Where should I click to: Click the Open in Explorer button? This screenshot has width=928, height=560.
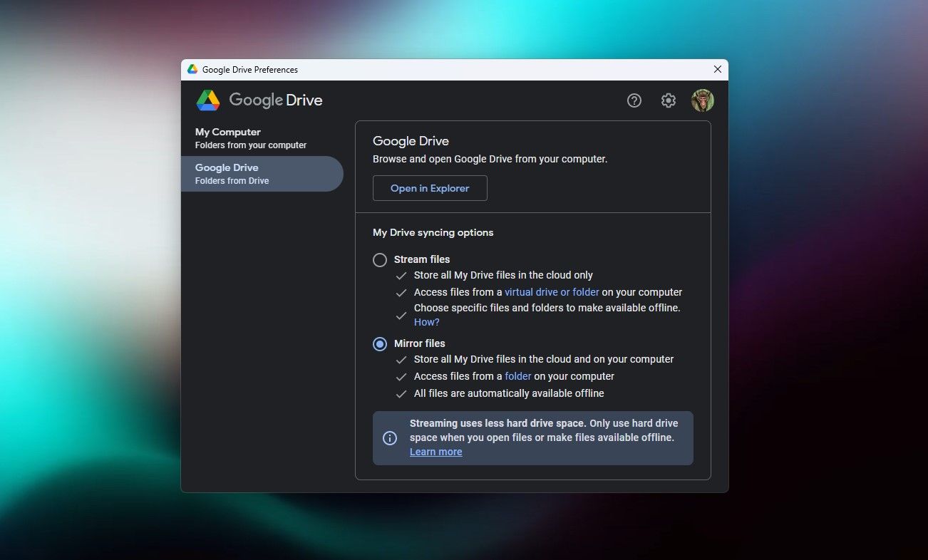click(430, 188)
